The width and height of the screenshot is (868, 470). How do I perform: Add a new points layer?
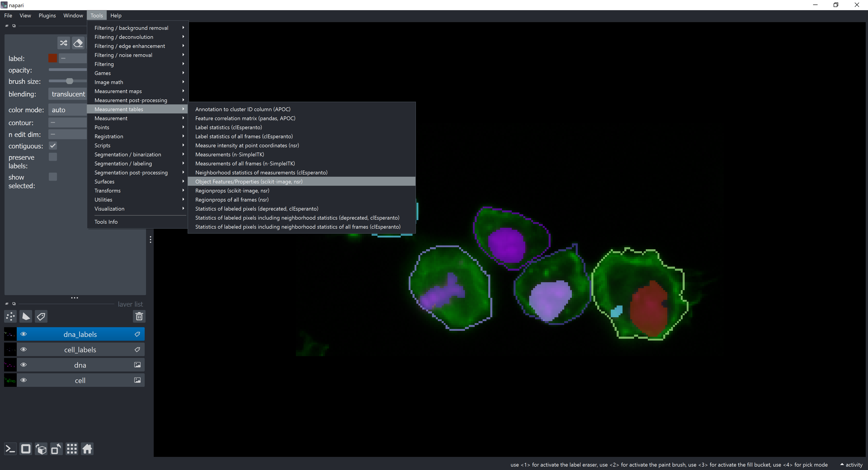(10, 316)
